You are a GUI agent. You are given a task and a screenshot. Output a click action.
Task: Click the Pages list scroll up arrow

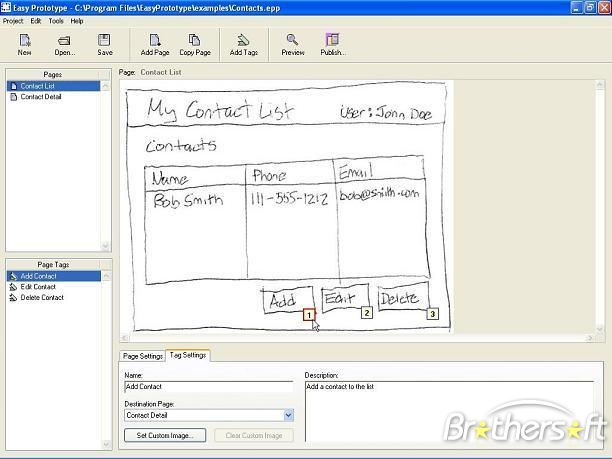pyautogui.click(x=105, y=86)
